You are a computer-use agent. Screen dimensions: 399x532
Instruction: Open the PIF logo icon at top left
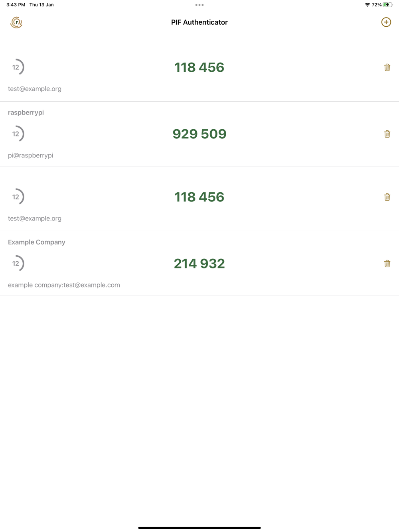coord(16,22)
